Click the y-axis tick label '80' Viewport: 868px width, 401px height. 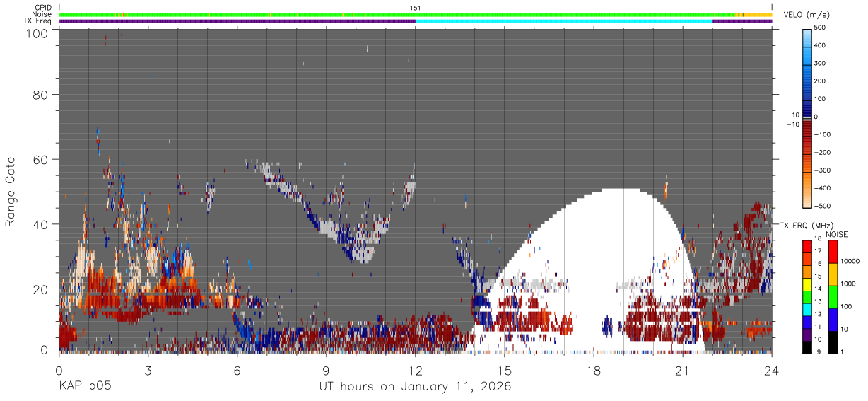(x=40, y=94)
